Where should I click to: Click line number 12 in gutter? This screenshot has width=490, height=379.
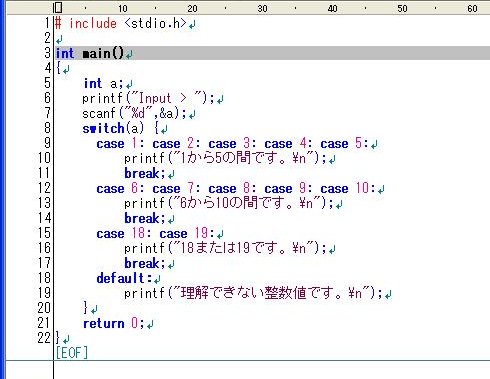click(44, 188)
